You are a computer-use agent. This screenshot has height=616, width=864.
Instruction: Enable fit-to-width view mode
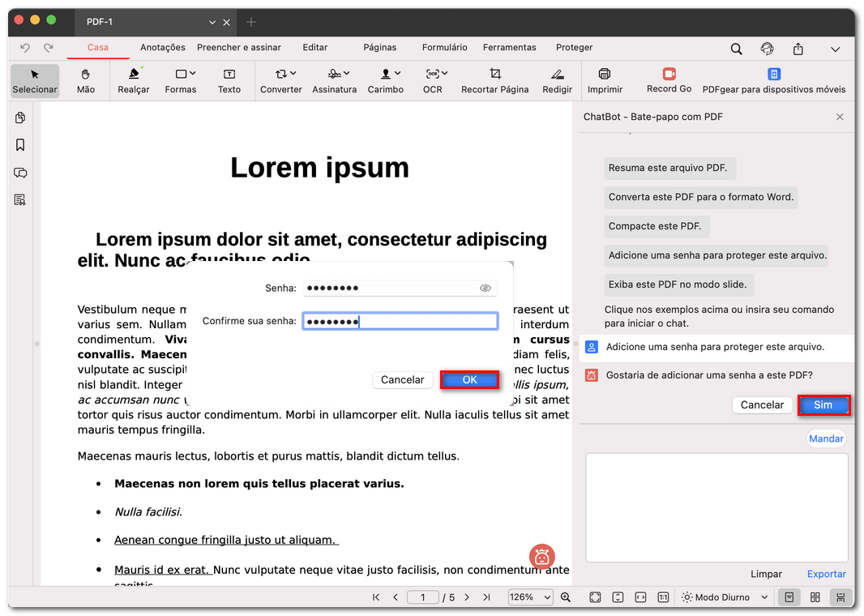pos(640,597)
